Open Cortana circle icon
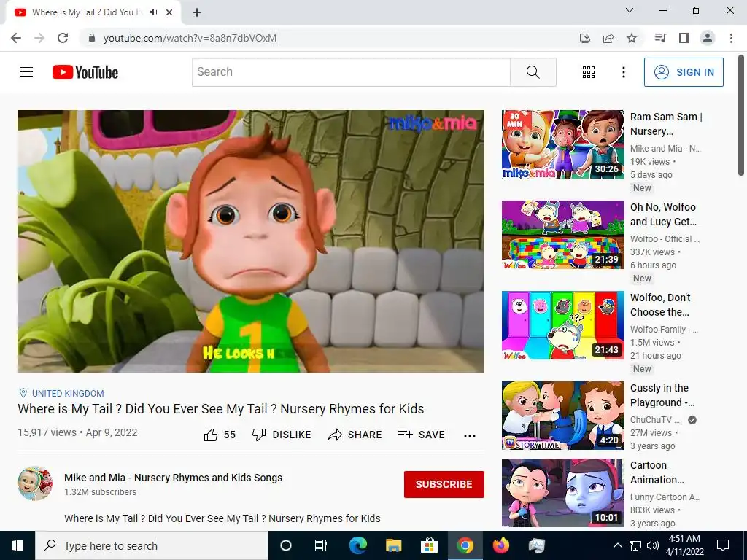 pos(286,545)
